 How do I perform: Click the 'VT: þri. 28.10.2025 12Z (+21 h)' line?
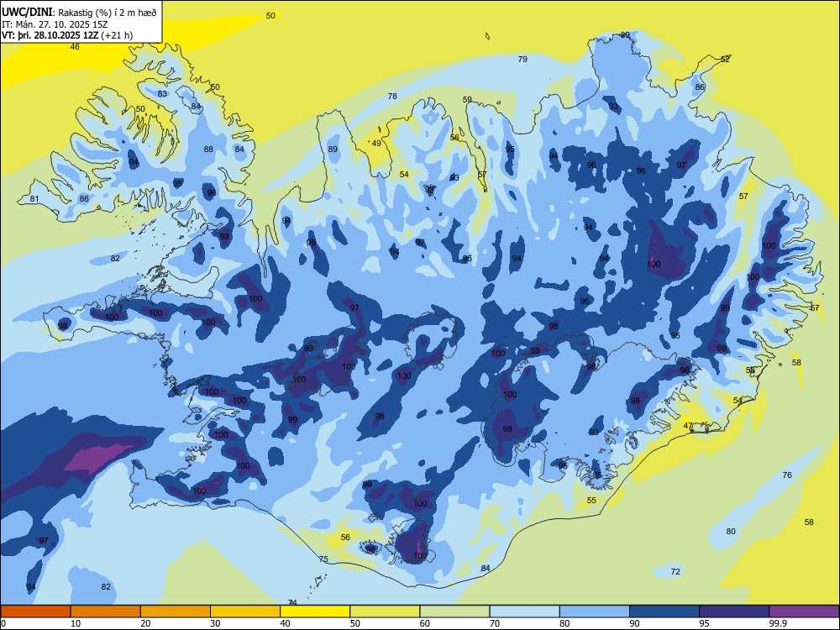(67, 35)
